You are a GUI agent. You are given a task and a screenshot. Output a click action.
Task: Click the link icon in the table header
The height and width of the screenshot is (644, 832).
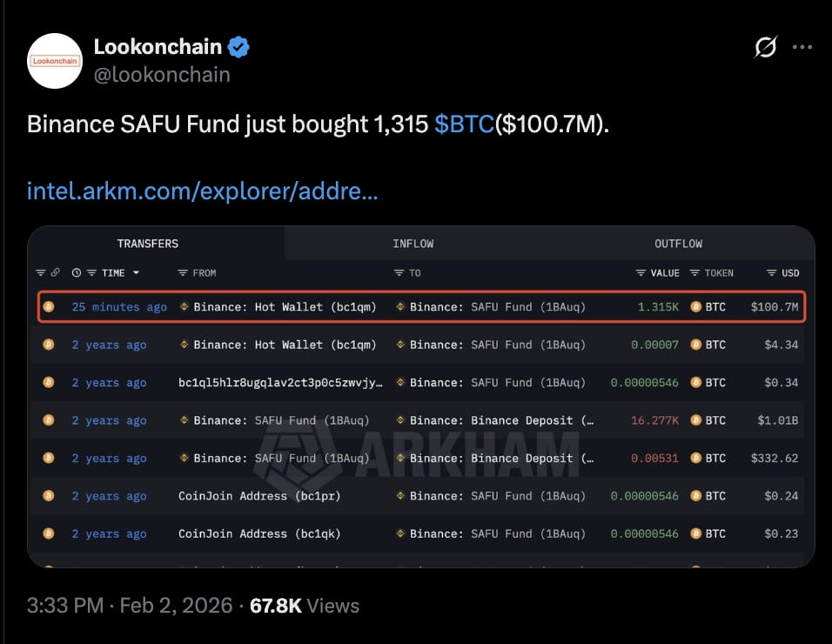(56, 273)
